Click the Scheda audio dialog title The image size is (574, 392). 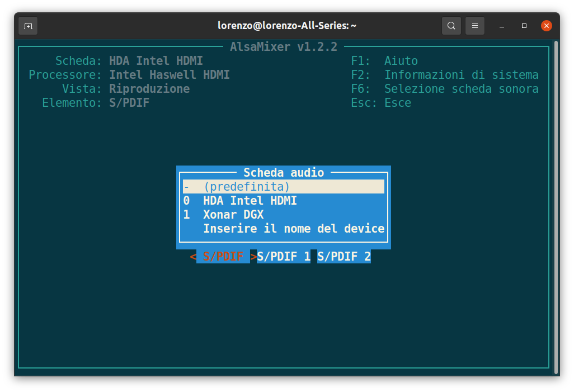click(284, 172)
